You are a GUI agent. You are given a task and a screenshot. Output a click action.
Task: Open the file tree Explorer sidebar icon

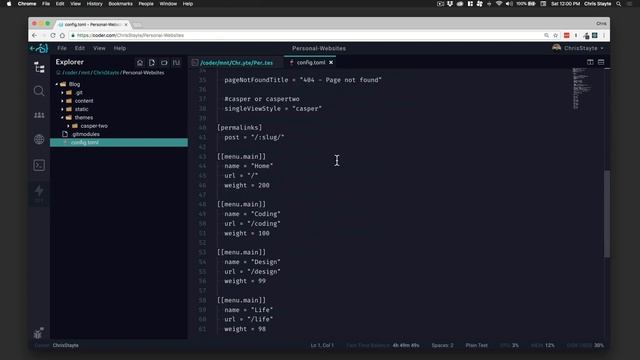point(39,67)
